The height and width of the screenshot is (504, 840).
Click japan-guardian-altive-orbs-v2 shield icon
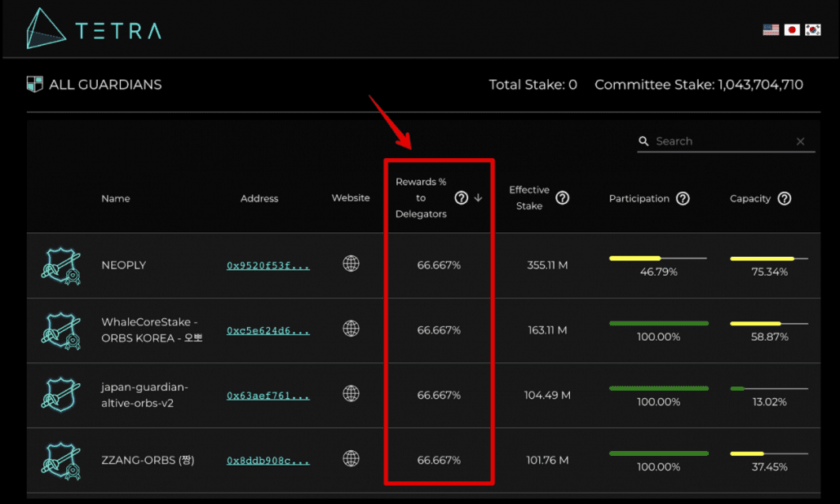pyautogui.click(x=61, y=395)
